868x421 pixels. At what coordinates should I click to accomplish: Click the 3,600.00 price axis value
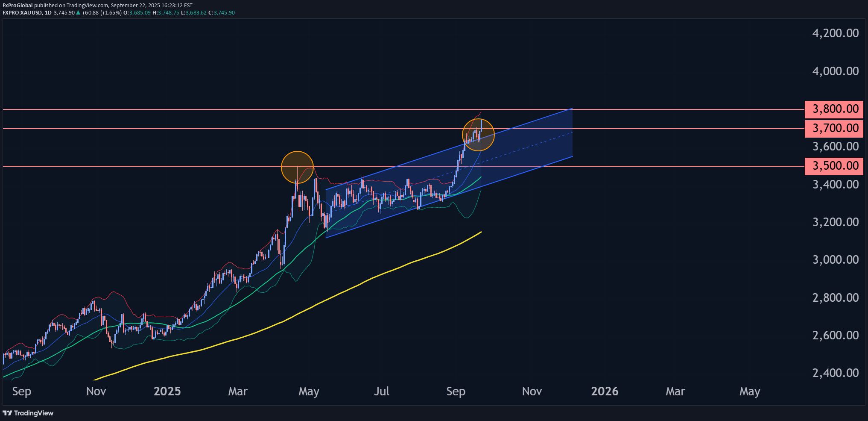point(836,147)
